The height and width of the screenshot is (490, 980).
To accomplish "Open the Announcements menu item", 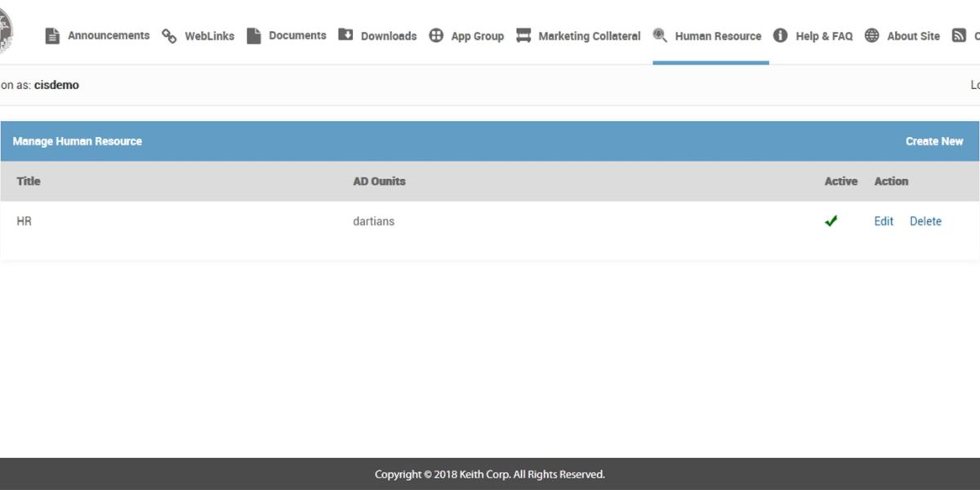I will (109, 35).
